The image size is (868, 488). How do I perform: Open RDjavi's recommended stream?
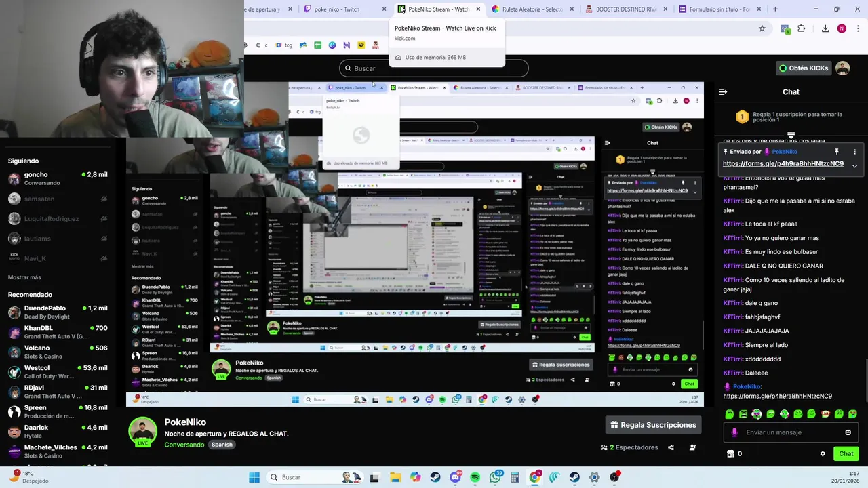58,392
